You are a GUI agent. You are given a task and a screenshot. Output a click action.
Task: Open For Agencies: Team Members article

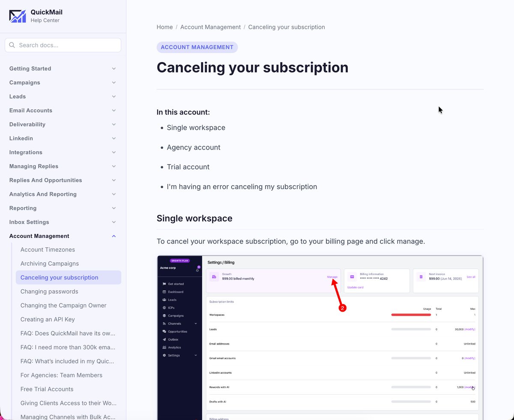tap(61, 375)
